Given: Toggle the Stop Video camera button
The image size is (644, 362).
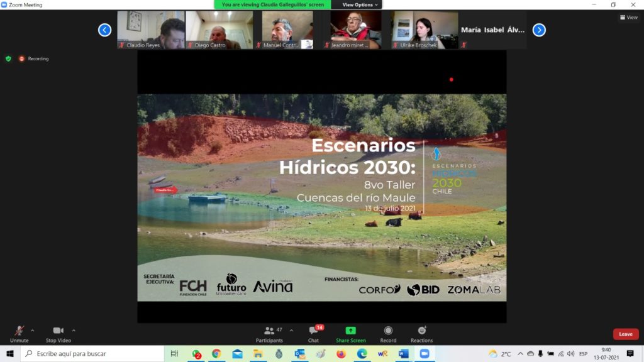Looking at the screenshot, I should tap(58, 331).
